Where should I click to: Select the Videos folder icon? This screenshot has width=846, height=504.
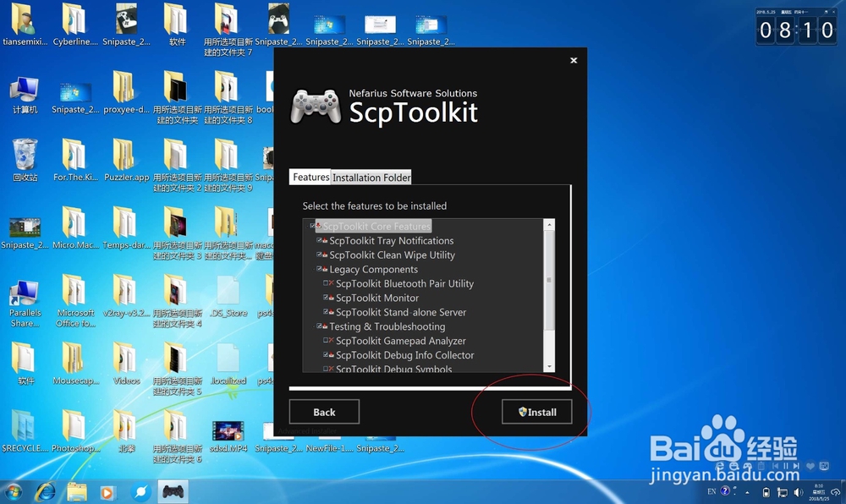point(126,364)
